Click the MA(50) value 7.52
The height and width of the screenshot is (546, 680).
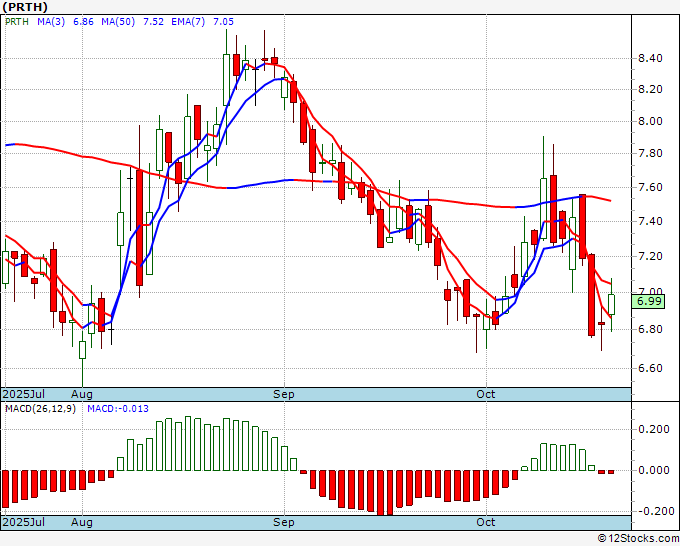click(154, 22)
